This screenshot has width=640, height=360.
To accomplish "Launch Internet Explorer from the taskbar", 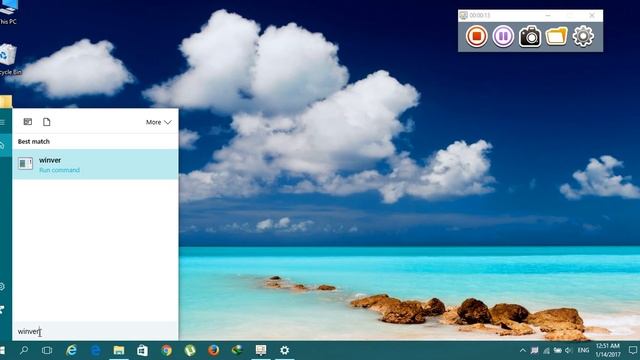I will coord(71,350).
